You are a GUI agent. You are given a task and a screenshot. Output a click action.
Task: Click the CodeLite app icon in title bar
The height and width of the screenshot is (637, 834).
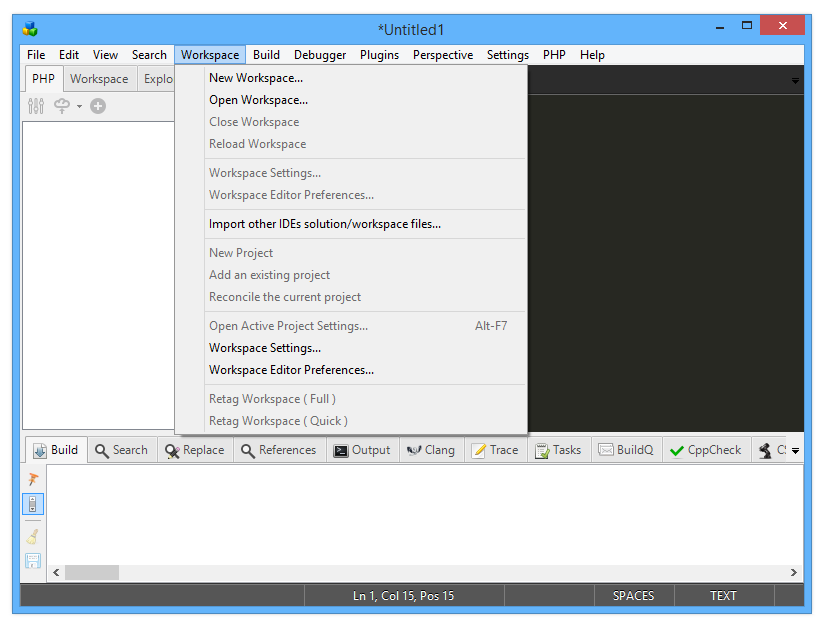click(x=30, y=28)
